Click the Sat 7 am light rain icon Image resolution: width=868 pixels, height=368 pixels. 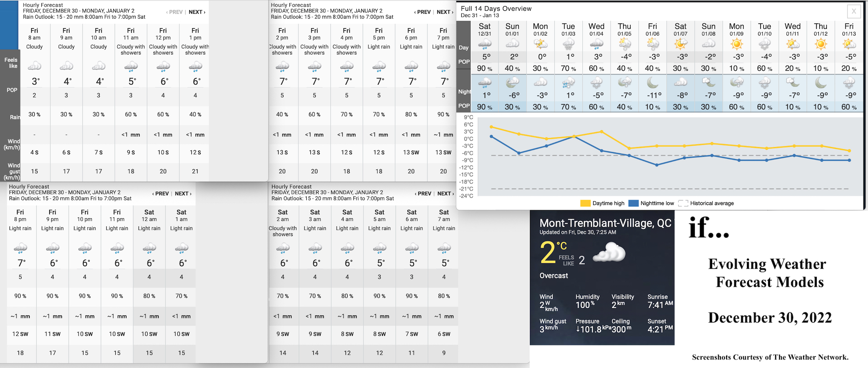(444, 248)
